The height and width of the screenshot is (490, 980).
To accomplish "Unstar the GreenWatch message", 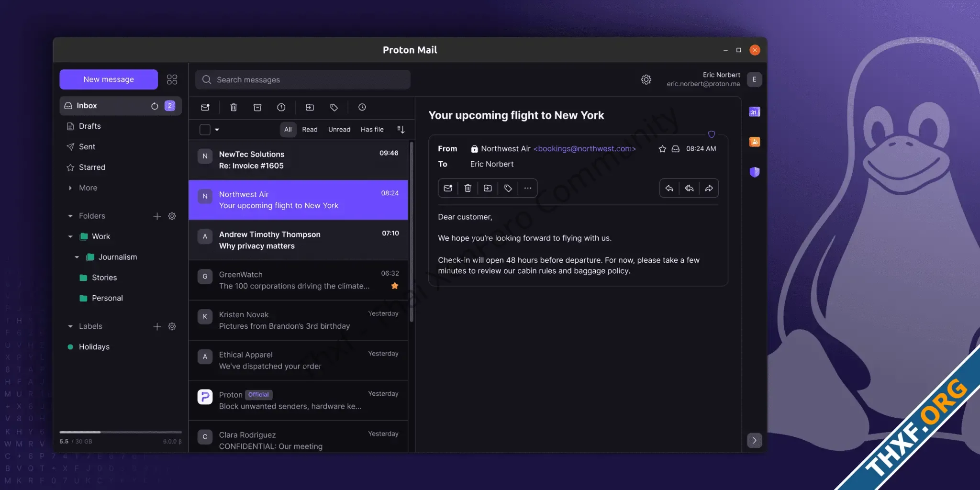I will (x=395, y=286).
